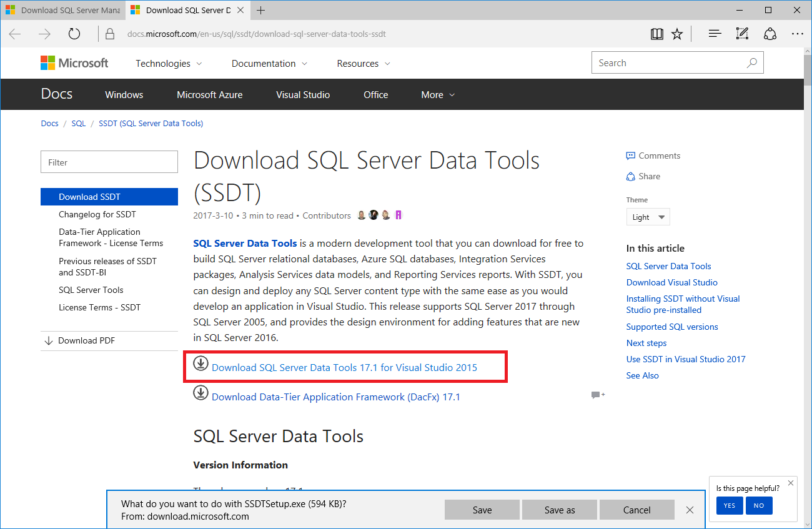
Task: Click the purple contributor avatar
Action: click(x=399, y=215)
